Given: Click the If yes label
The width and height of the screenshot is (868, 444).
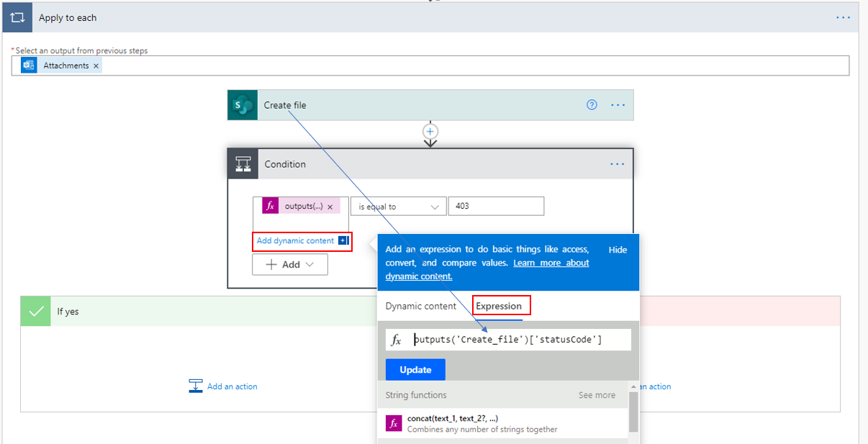Looking at the screenshot, I should 68,312.
